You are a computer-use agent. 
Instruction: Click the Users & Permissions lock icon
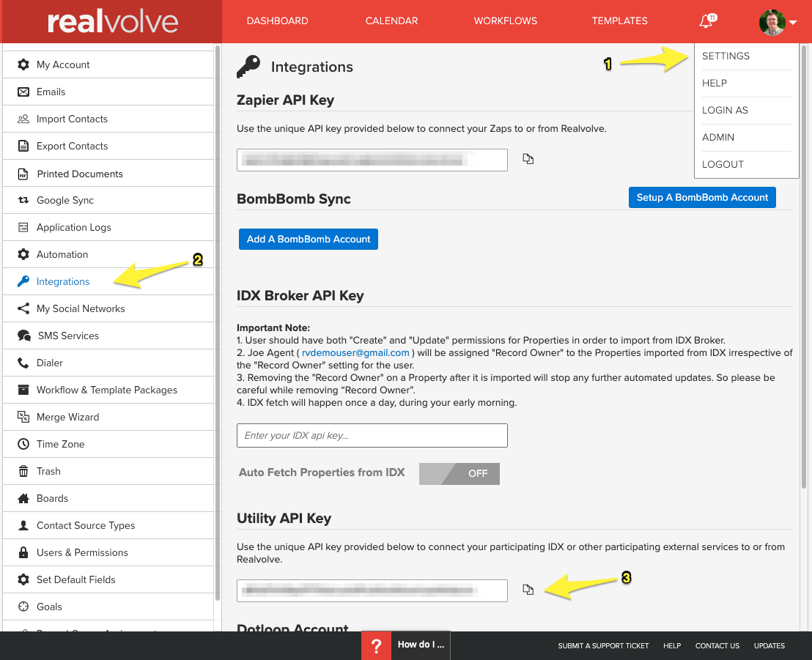coord(23,552)
